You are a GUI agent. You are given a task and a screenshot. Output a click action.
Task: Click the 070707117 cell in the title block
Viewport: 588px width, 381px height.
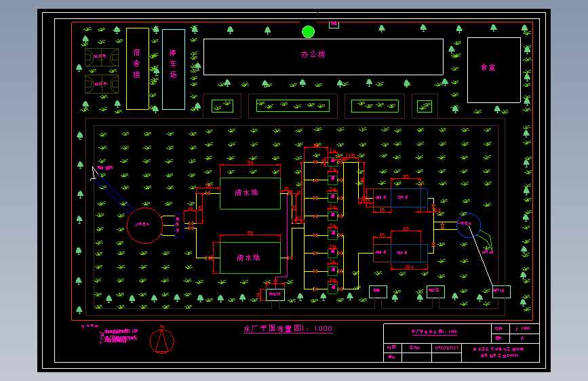tap(447, 348)
